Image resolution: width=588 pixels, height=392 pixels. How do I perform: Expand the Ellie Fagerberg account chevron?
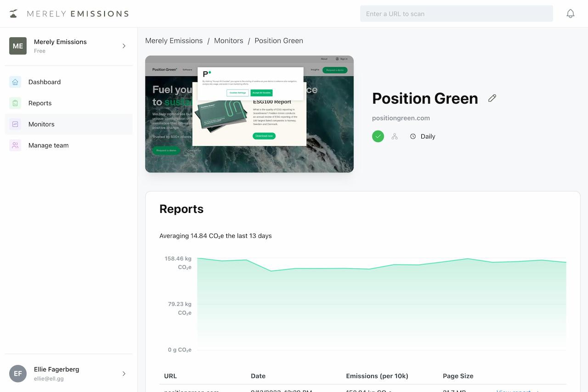(124, 374)
